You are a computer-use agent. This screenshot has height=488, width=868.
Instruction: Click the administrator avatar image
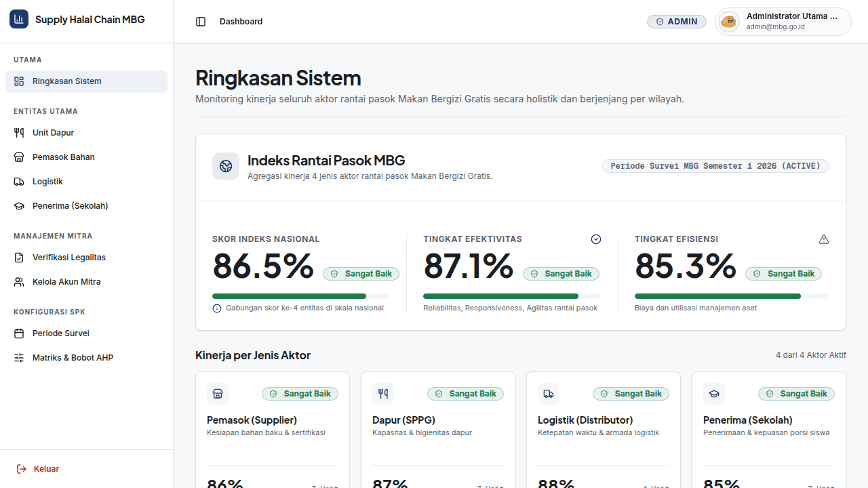(729, 22)
